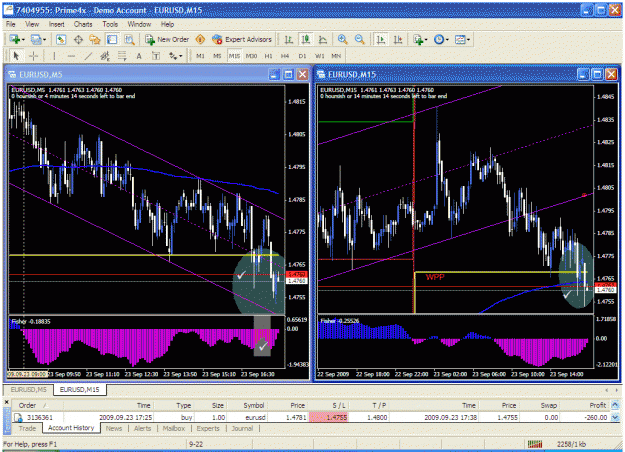Open the Strategy Tester icon
The height and width of the screenshot is (452, 625).
[x=129, y=39]
